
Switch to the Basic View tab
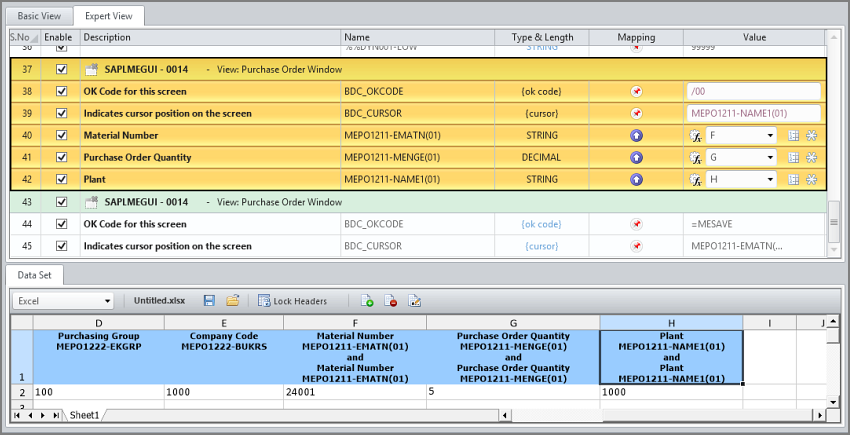[39, 16]
